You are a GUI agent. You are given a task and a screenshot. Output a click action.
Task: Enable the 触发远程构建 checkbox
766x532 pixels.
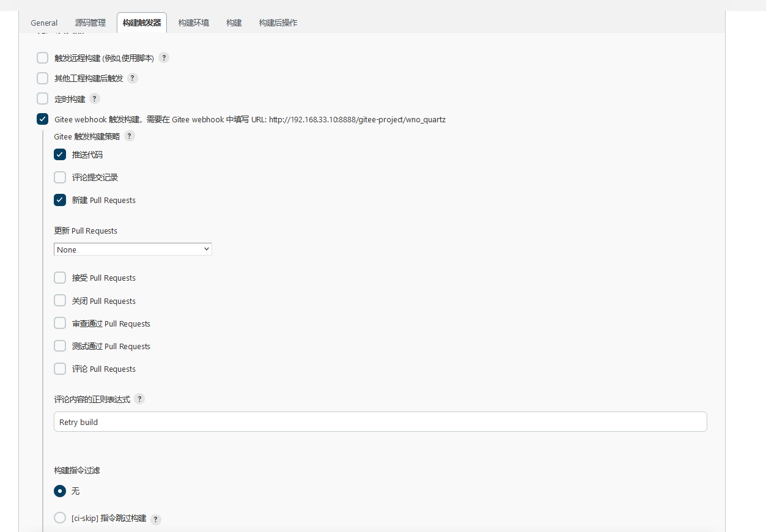click(x=43, y=58)
